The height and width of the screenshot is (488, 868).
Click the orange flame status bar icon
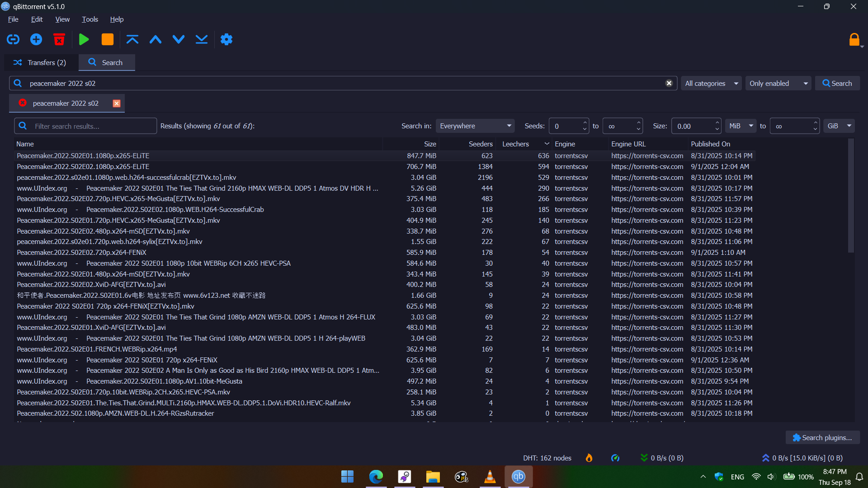(589, 458)
